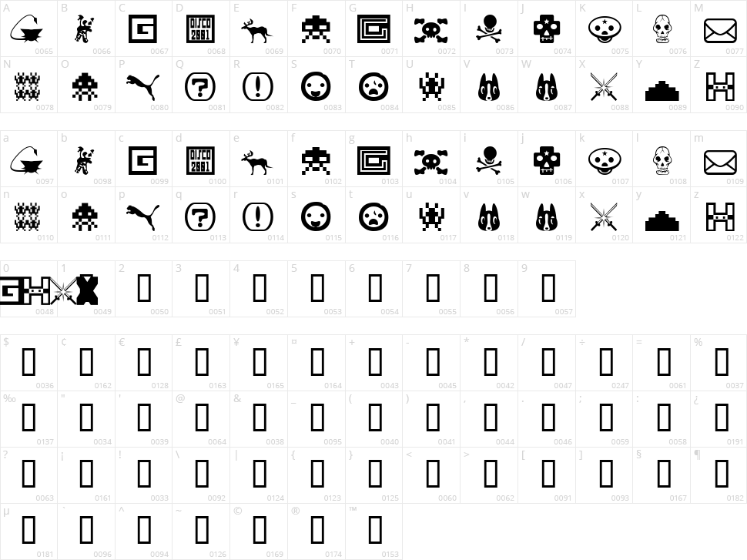Click the detailed skull glyph under lowercase l
The image size is (747, 560).
pos(662,161)
